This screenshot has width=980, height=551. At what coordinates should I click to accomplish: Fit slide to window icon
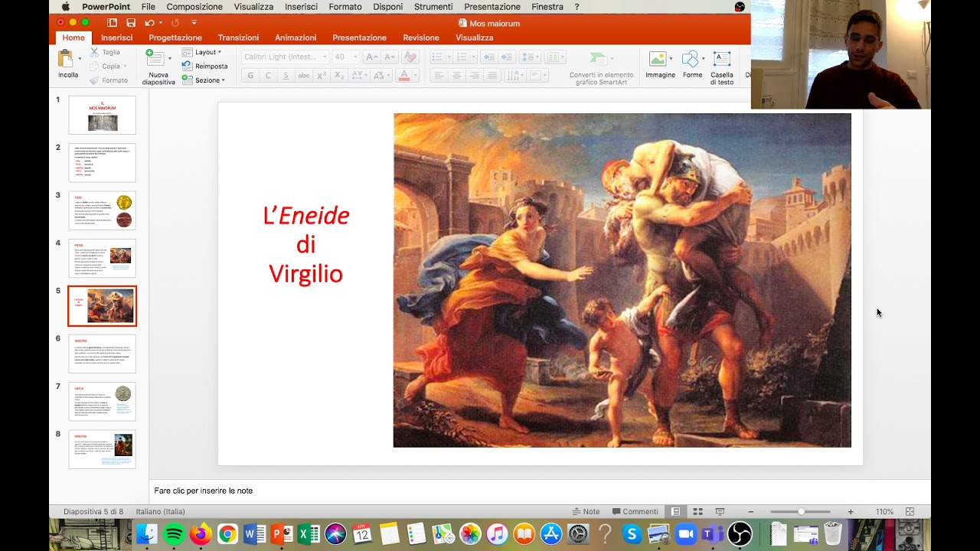tap(910, 512)
